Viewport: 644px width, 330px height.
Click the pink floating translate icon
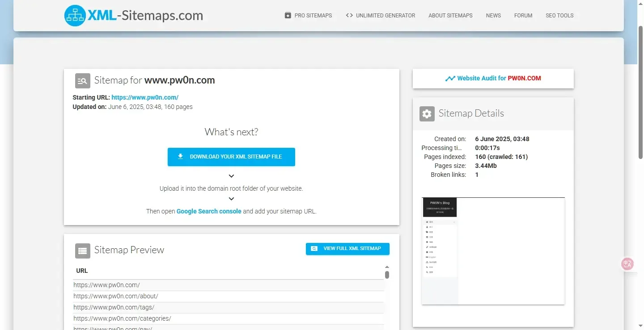[628, 264]
